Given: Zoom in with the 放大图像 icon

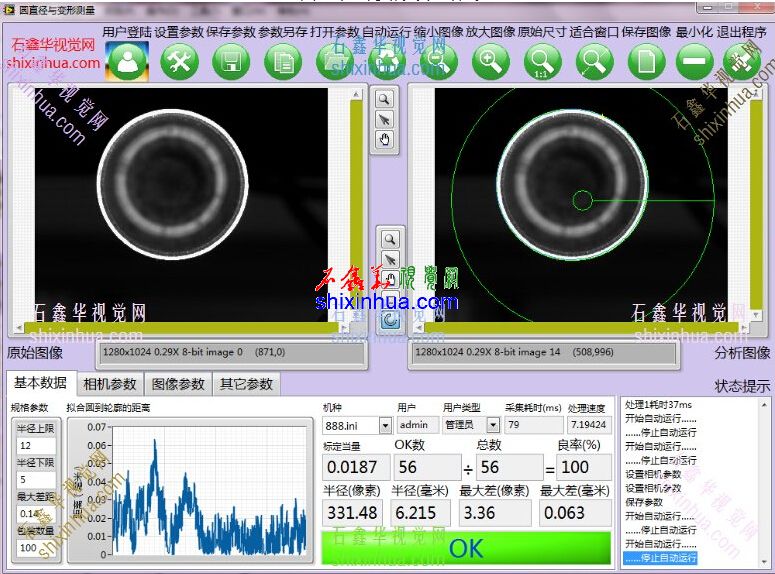Looking at the screenshot, I should [x=490, y=62].
